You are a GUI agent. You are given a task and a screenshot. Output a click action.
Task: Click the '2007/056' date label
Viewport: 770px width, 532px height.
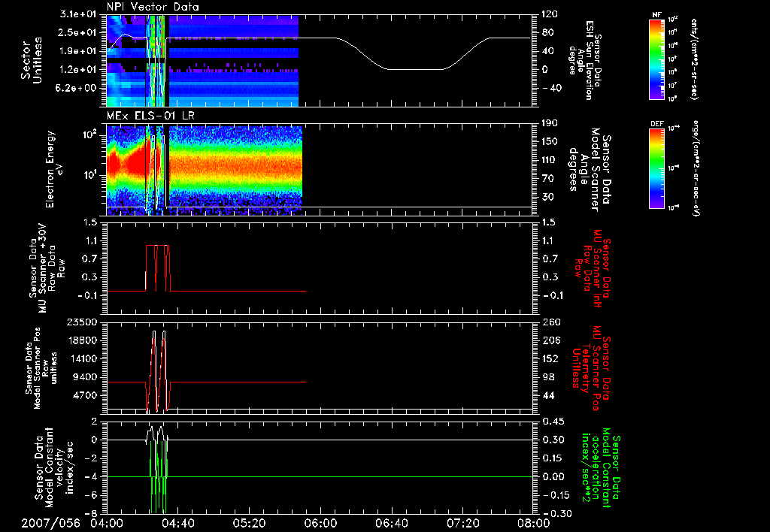(x=50, y=523)
